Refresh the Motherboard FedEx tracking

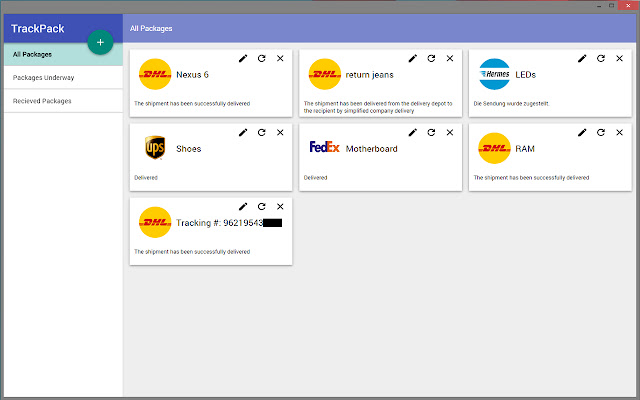click(x=431, y=132)
